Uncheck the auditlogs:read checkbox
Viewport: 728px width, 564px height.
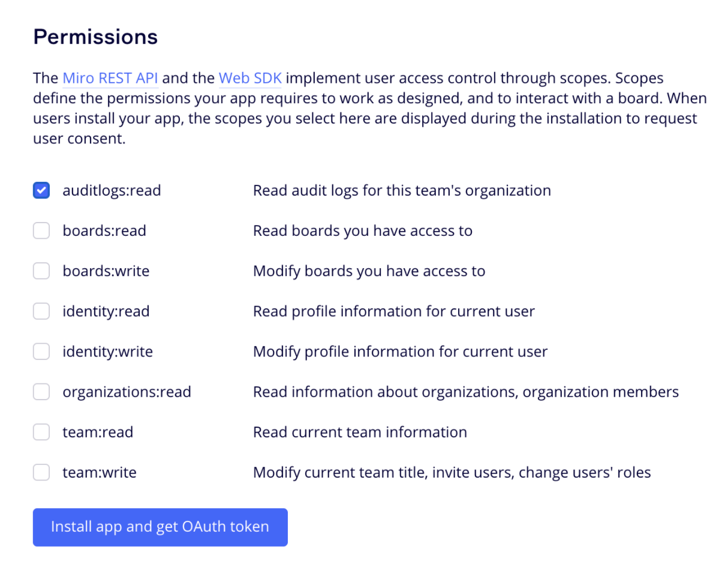41,191
